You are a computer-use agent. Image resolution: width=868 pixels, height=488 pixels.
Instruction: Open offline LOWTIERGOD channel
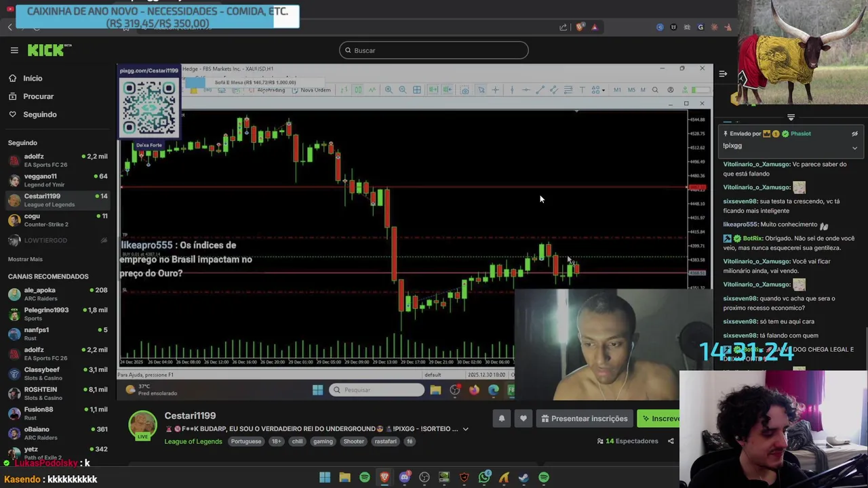(58, 240)
